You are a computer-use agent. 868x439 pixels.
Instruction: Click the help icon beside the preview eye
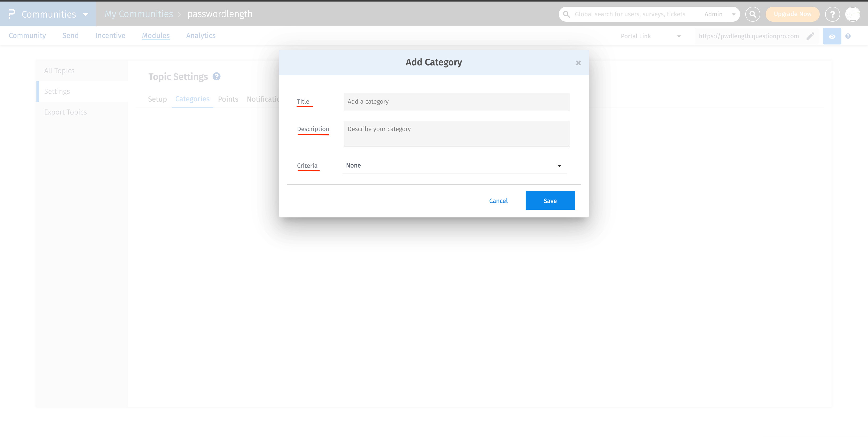click(x=848, y=36)
